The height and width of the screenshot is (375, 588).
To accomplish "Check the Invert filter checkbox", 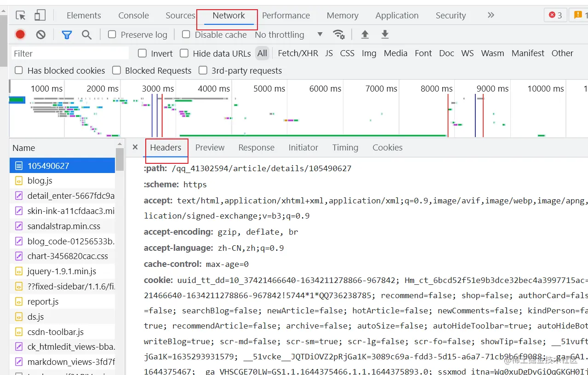I will click(x=143, y=53).
